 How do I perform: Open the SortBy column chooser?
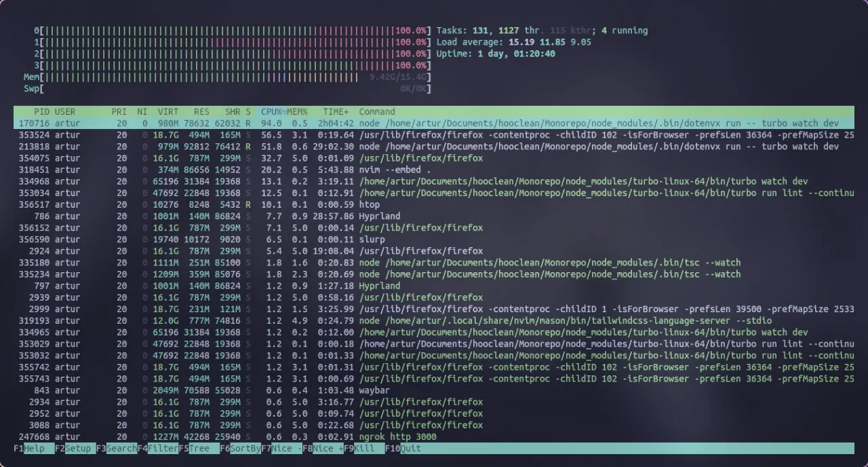(239, 448)
